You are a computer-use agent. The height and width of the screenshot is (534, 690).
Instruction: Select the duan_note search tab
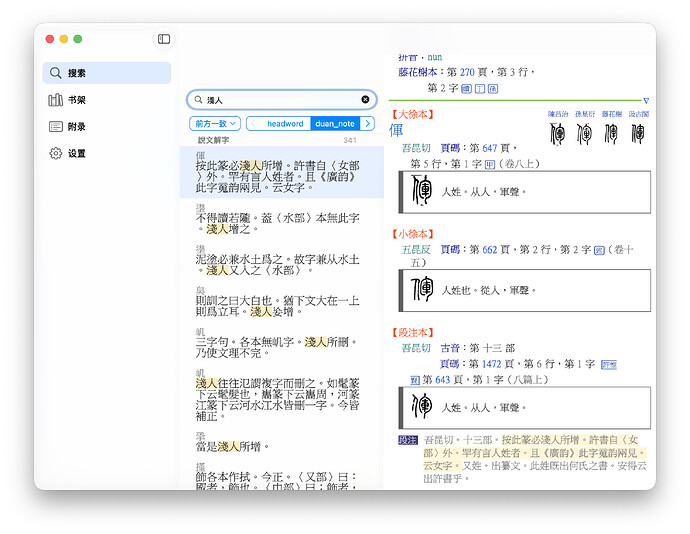pos(335,124)
